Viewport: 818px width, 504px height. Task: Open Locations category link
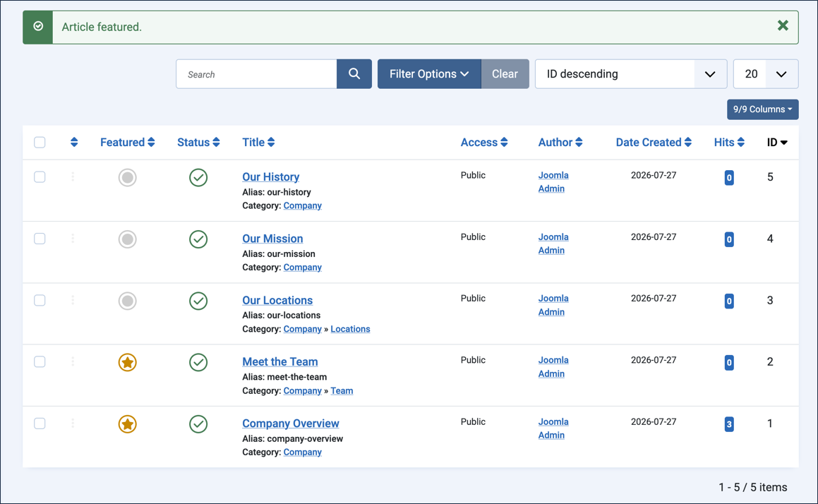(x=350, y=329)
